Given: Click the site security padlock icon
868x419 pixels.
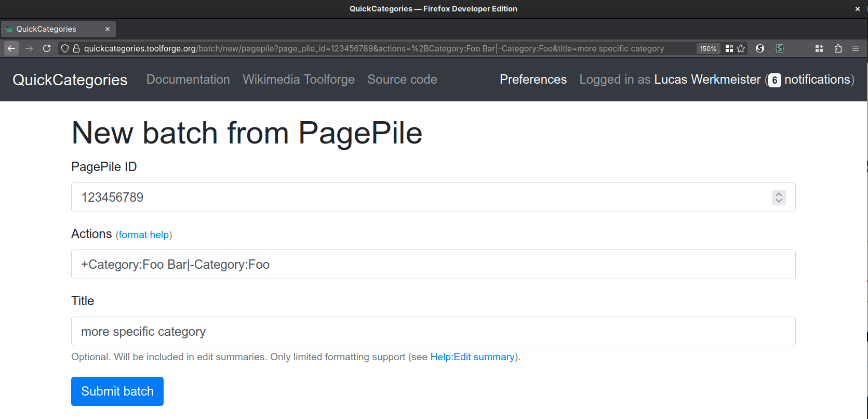Looking at the screenshot, I should [x=76, y=48].
